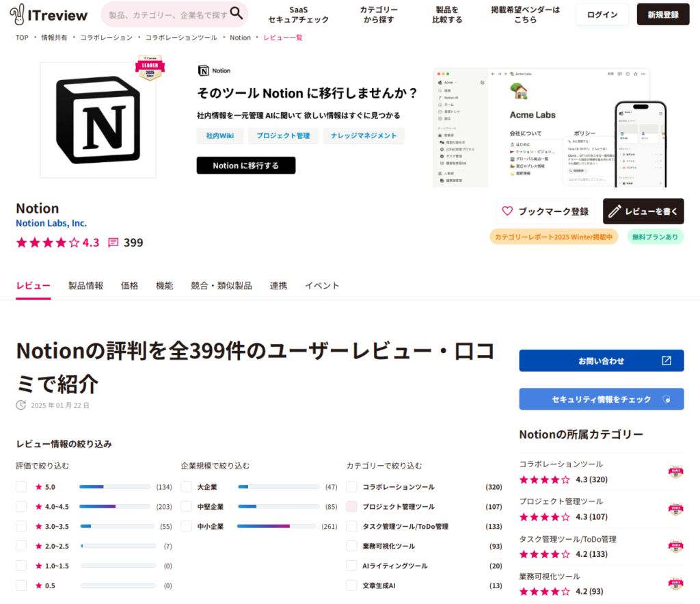Click the Notion に移行する button

246,166
